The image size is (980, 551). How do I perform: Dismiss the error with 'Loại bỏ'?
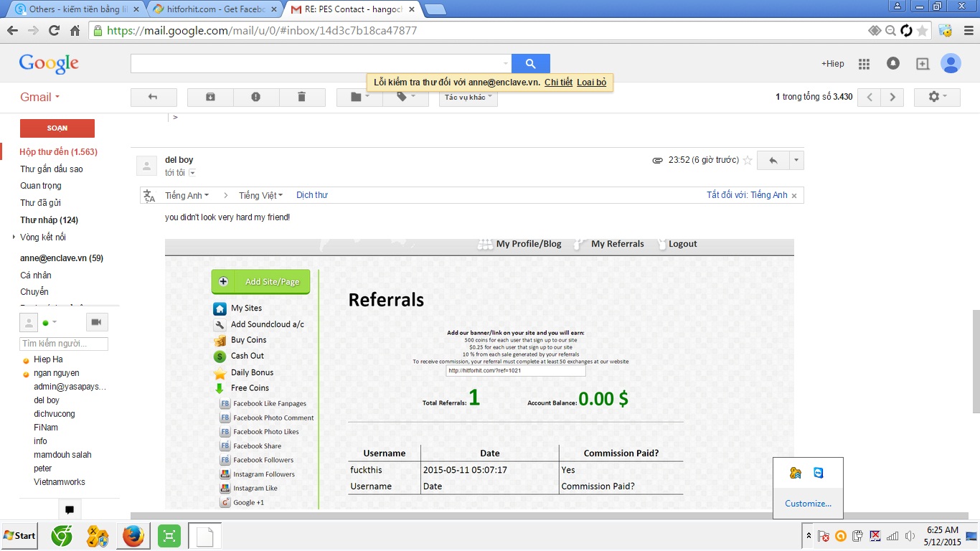point(591,83)
